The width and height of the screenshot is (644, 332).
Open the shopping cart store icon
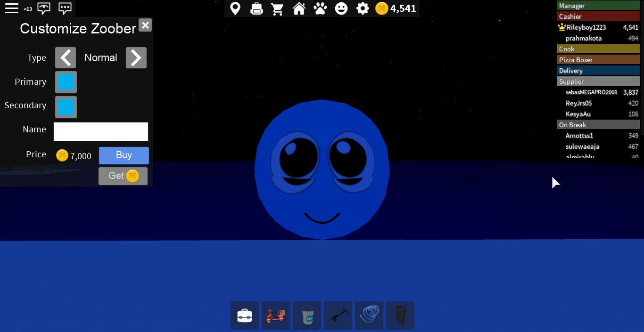coord(278,8)
